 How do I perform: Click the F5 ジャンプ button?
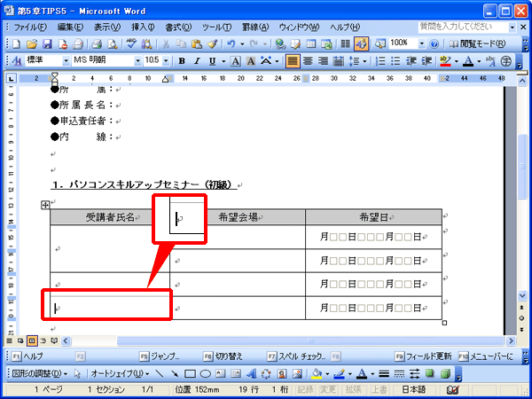tap(160, 356)
